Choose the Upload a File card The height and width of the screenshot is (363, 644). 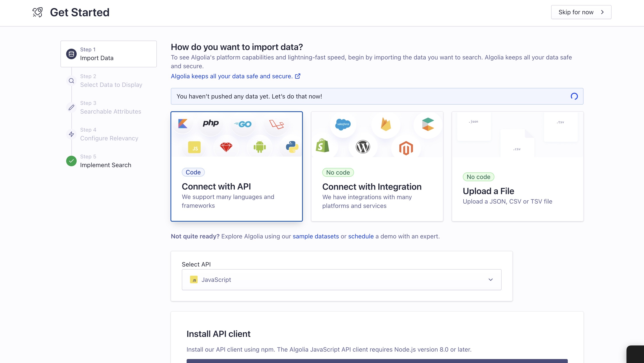(517, 166)
